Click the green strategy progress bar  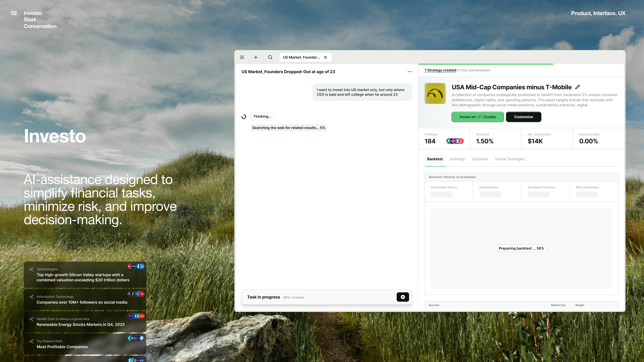coord(486,64)
